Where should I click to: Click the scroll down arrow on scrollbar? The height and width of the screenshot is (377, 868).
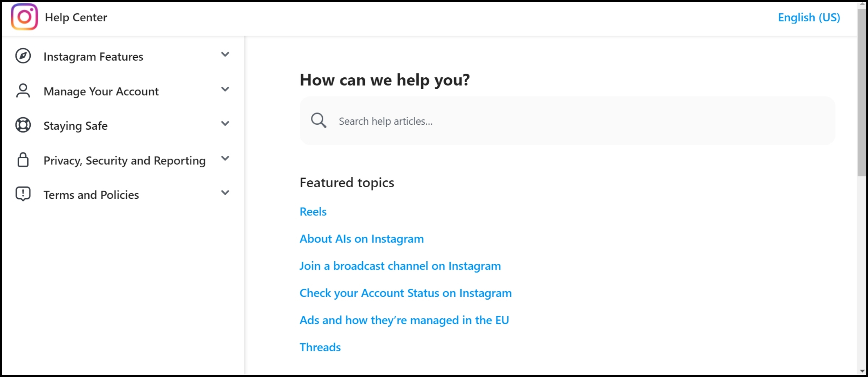[x=862, y=371]
